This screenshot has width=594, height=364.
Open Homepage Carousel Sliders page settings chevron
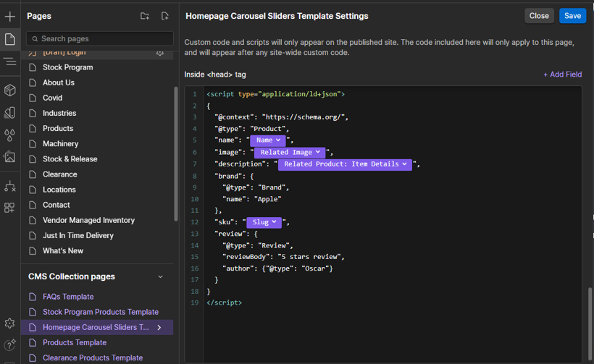coord(159,327)
